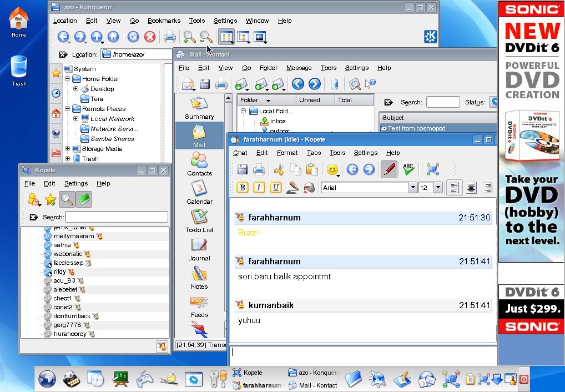Image resolution: width=565 pixels, height=392 pixels.
Task: Open font size 12 dropdown
Action: [438, 188]
